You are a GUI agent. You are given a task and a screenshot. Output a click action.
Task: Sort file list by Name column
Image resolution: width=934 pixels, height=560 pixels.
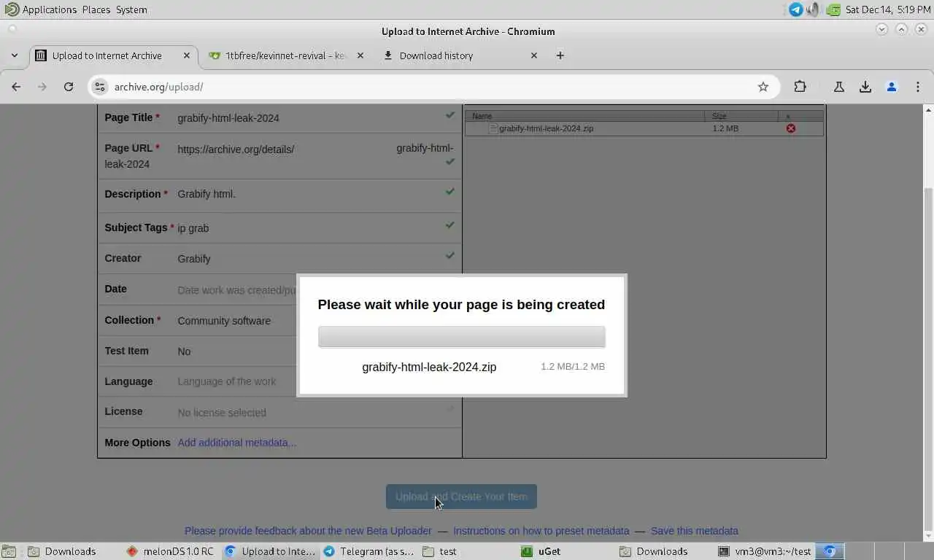tap(584, 116)
